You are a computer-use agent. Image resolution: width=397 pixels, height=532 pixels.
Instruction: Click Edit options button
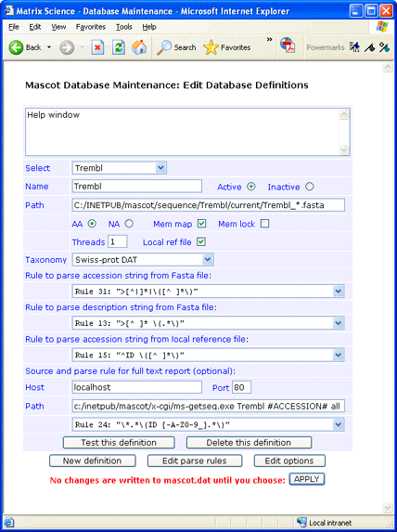pos(289,461)
